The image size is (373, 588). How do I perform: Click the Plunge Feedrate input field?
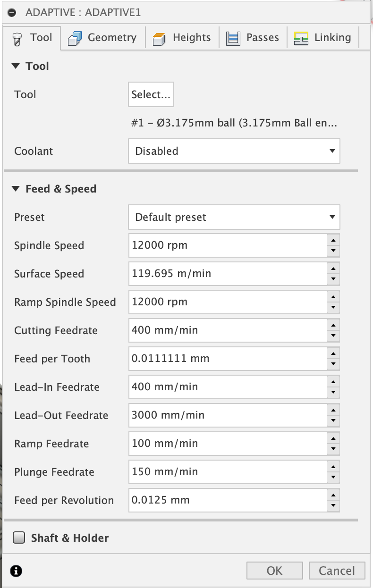tap(227, 472)
